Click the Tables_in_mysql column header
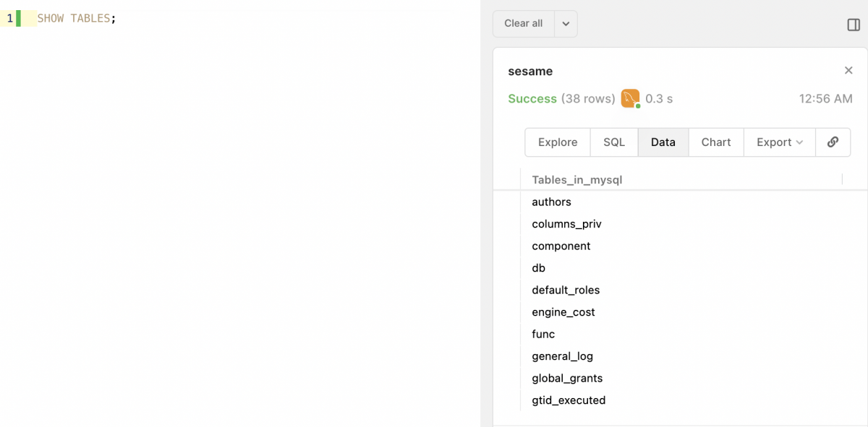868x427 pixels. click(x=576, y=179)
